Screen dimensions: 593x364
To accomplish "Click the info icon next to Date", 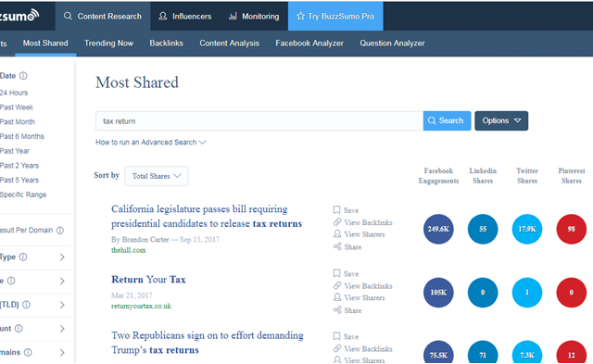I will point(23,76).
